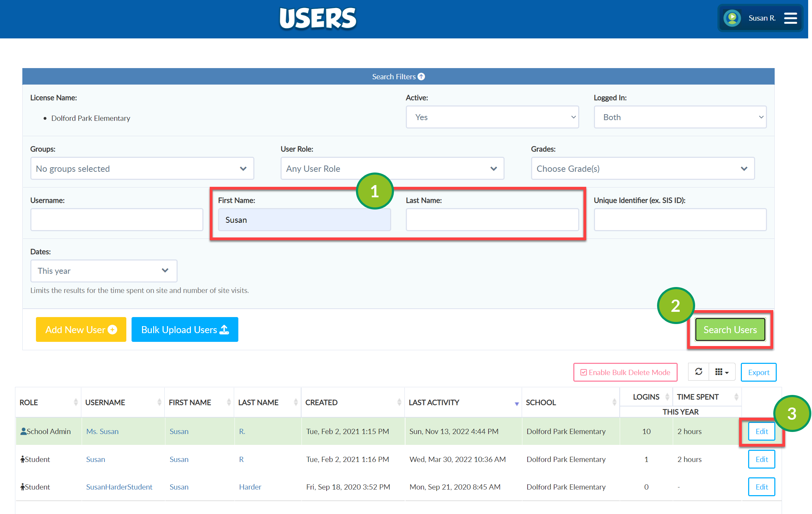Viewport: 812px width, 514px height.
Task: Open the hamburger menu next to Susan R.
Action: coord(790,18)
